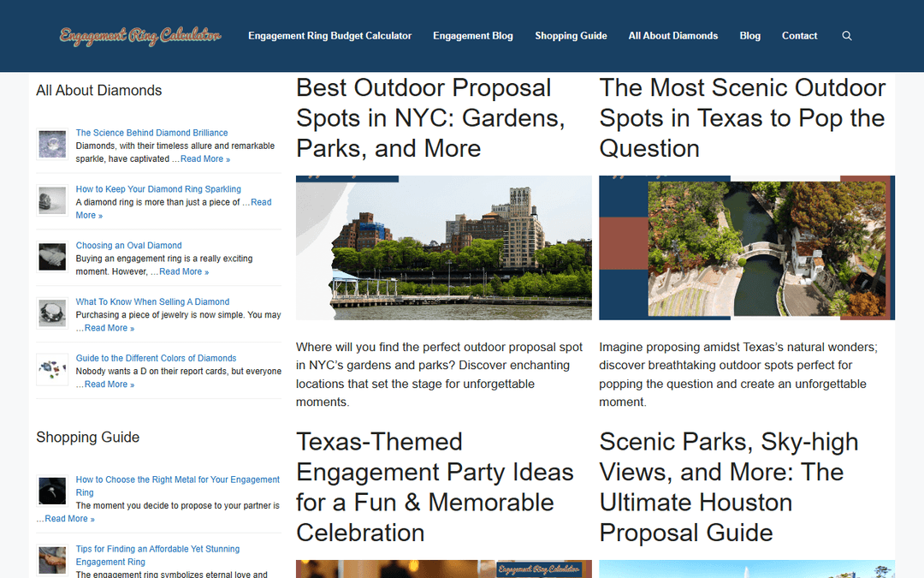Click Read More under Diamond Brilliance excerpt

click(x=205, y=158)
